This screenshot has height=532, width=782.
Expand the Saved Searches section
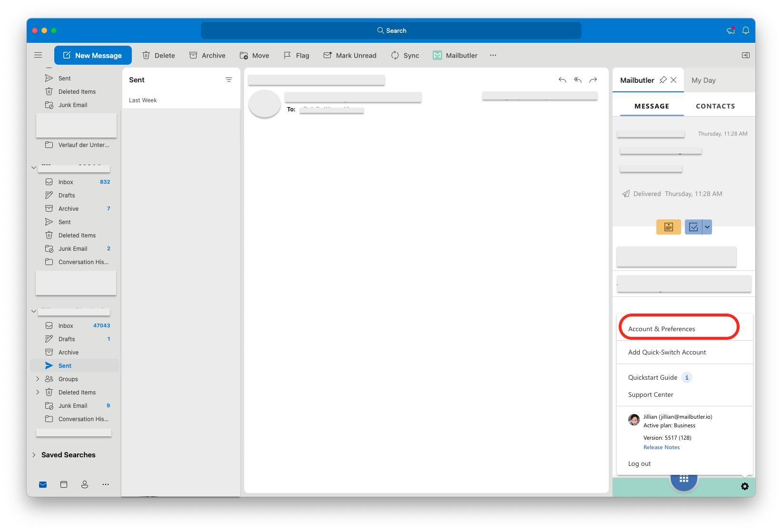(34, 455)
